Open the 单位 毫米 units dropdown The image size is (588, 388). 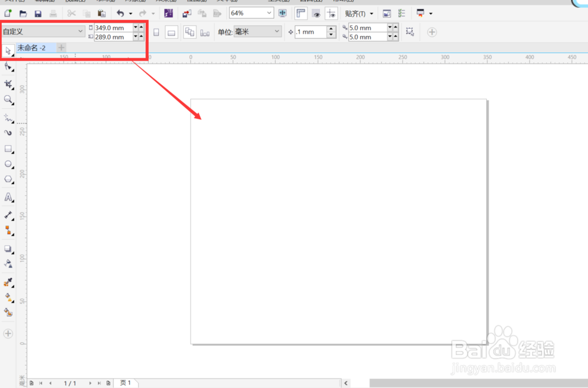click(258, 32)
